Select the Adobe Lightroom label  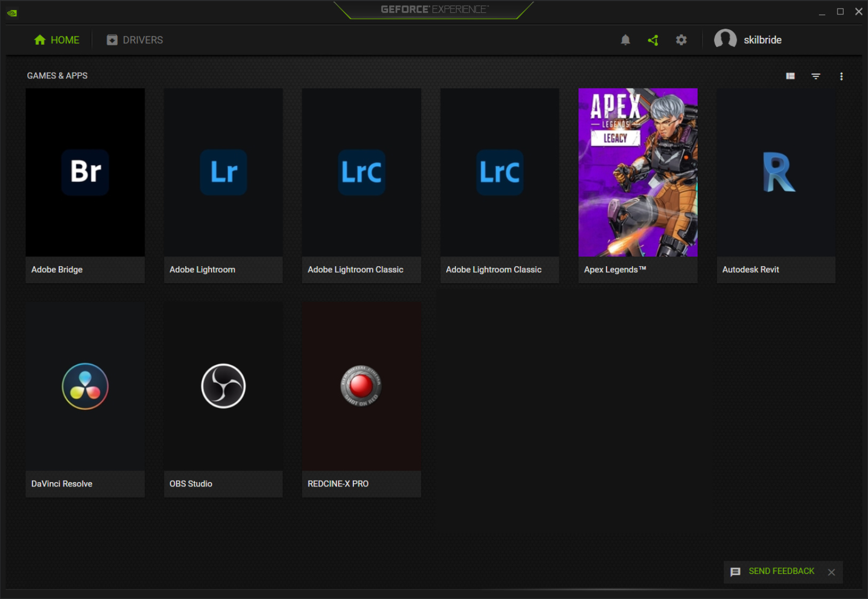(x=202, y=269)
